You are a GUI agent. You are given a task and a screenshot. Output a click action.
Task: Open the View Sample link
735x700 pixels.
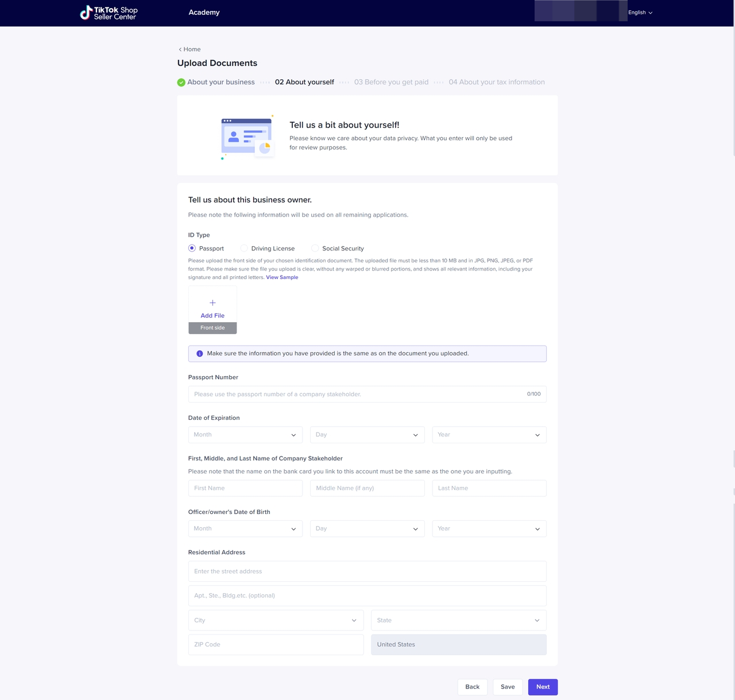pyautogui.click(x=282, y=277)
